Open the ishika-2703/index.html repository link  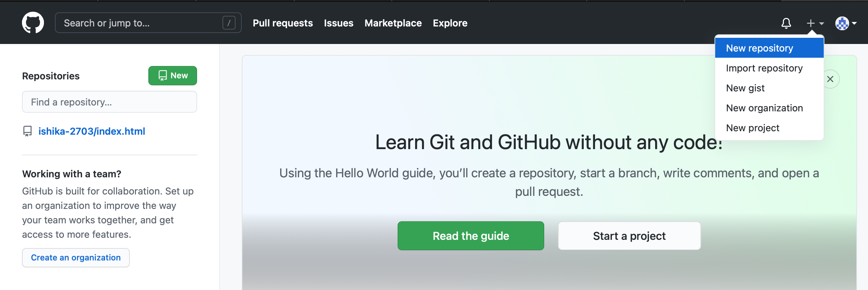click(92, 131)
